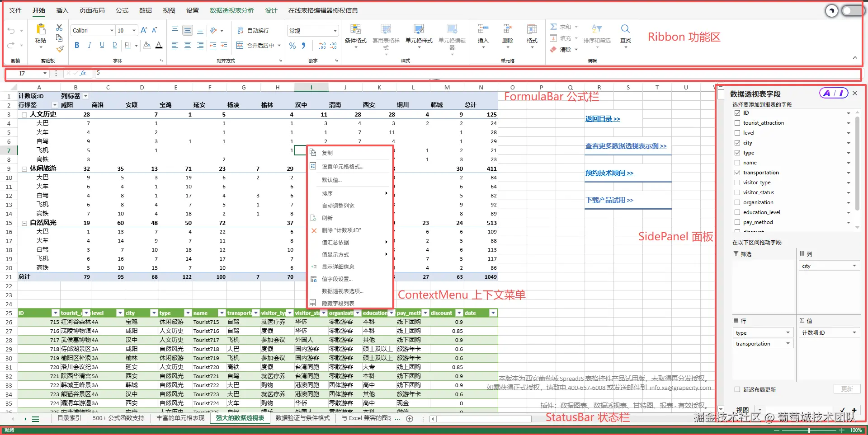Collapse the 休闲旅游 pivot group

(24, 168)
